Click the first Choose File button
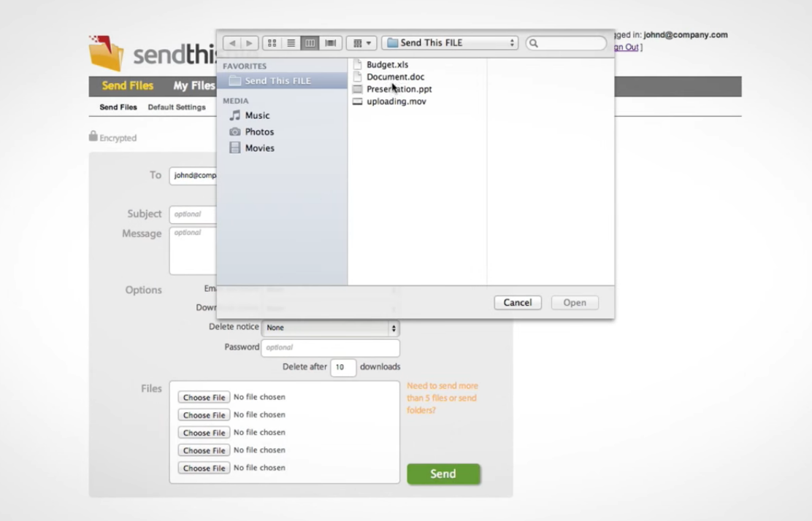 (x=204, y=398)
